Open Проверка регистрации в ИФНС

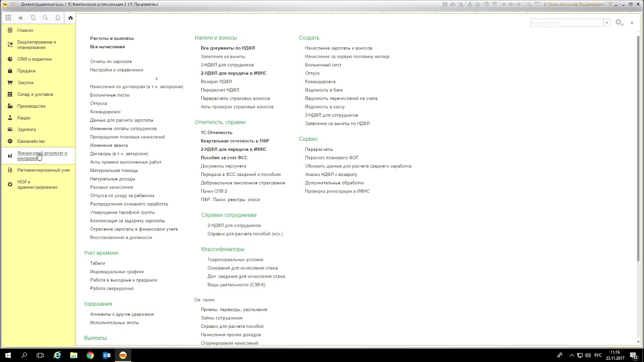[337, 192]
